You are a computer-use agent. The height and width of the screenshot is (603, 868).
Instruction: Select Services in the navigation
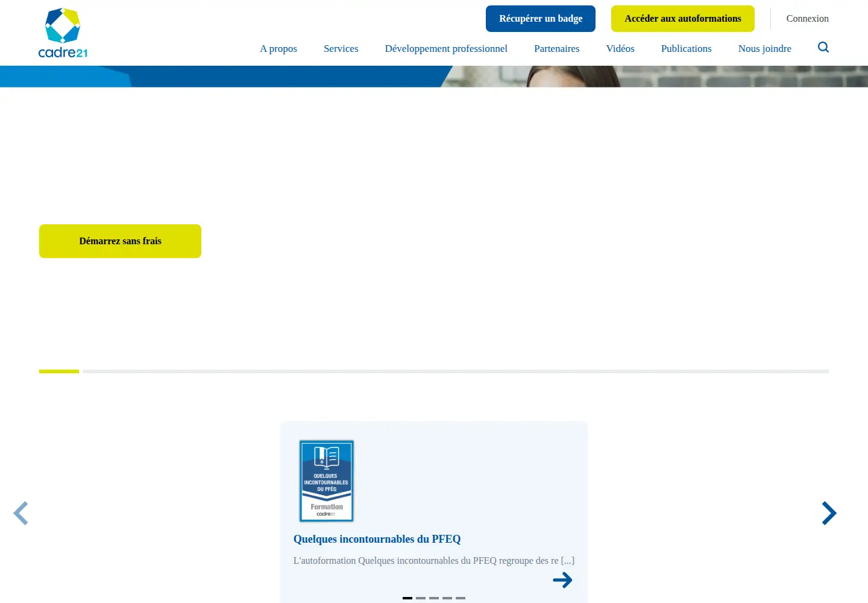click(341, 49)
